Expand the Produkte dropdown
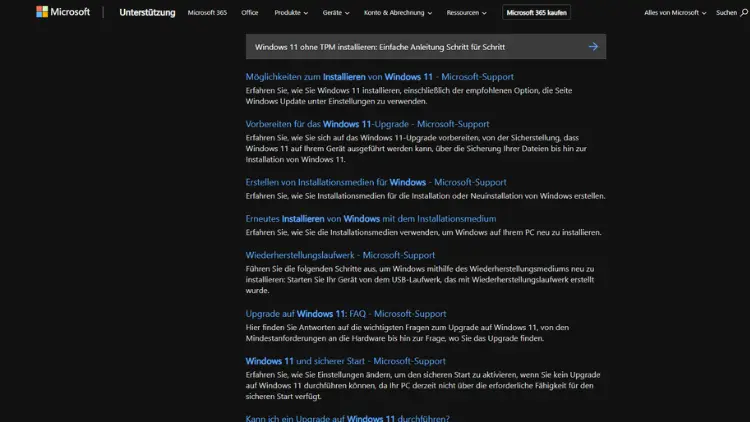 [291, 13]
